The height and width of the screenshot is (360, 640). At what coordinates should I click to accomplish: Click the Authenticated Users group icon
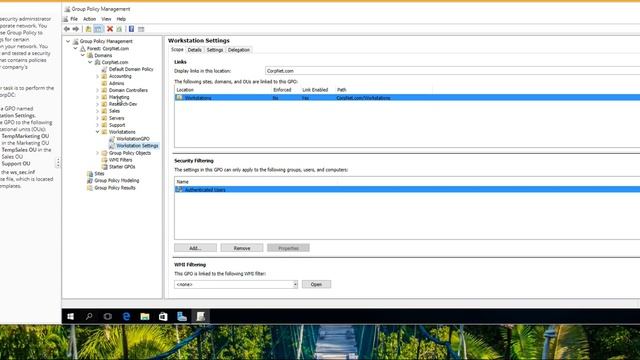(x=179, y=189)
